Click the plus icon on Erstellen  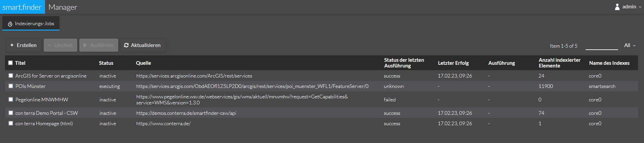click(12, 45)
